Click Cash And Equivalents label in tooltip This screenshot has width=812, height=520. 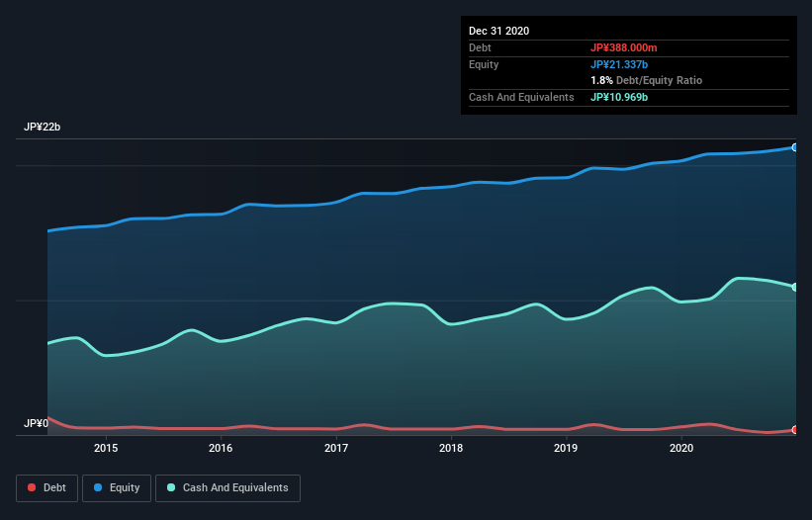click(x=521, y=97)
